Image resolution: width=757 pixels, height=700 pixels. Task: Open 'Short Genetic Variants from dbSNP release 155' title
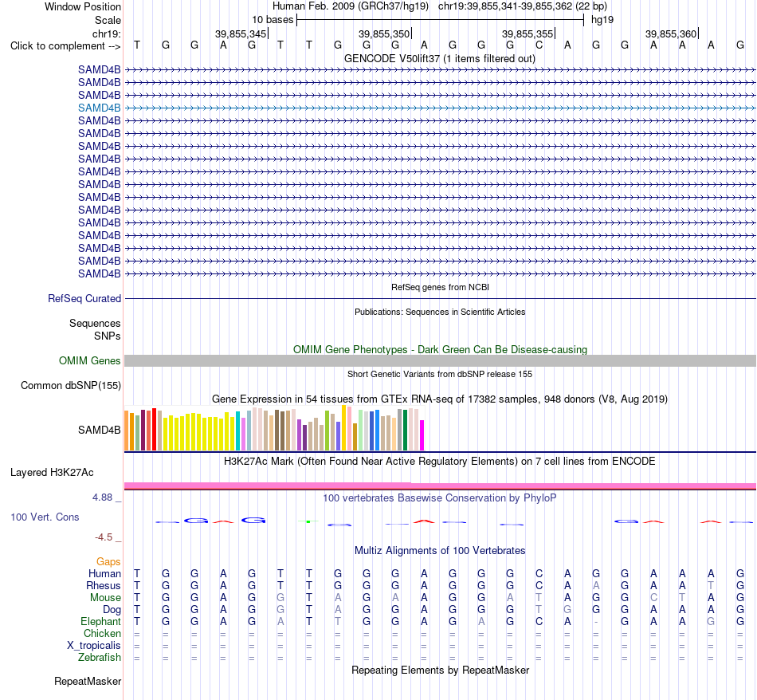(x=440, y=374)
